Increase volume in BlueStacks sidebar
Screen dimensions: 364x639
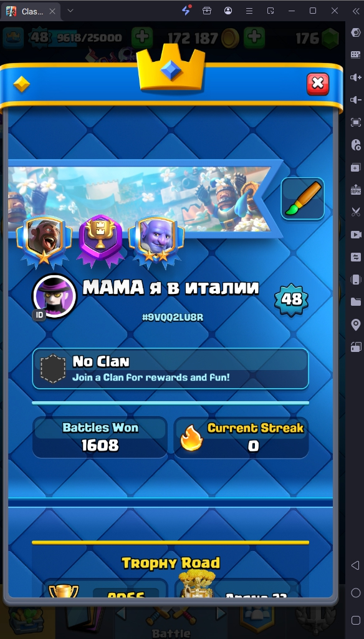pyautogui.click(x=355, y=77)
